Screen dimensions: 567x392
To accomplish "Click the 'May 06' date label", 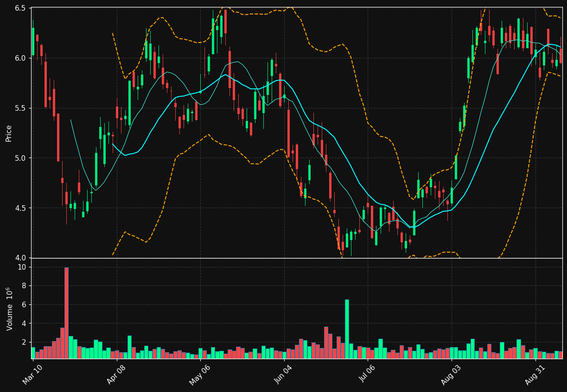I will (199, 375).
